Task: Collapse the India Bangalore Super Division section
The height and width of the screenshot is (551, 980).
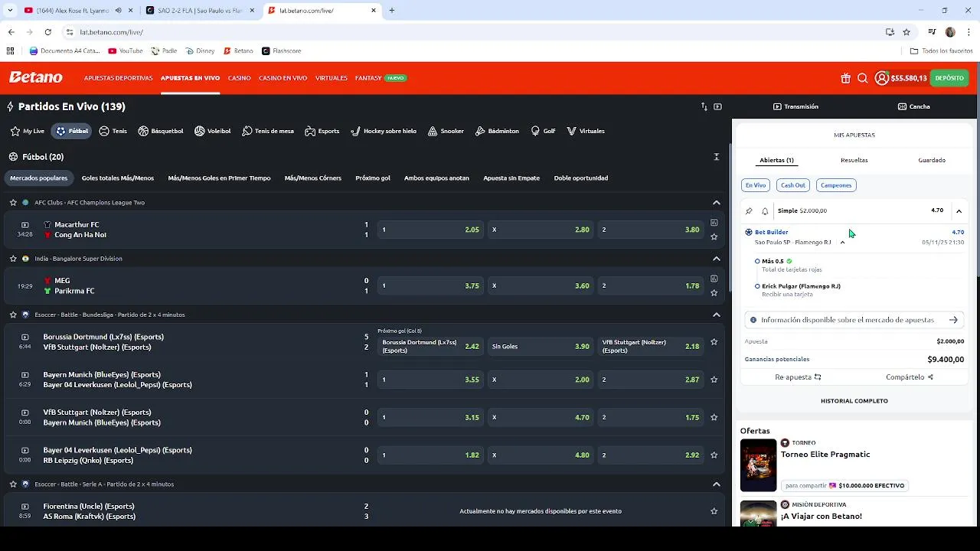Action: [x=717, y=259]
